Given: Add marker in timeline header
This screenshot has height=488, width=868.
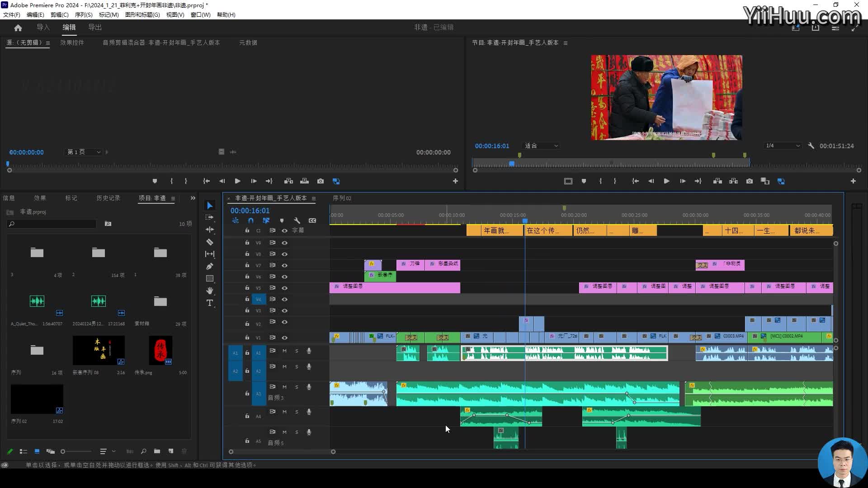Looking at the screenshot, I should 282,221.
